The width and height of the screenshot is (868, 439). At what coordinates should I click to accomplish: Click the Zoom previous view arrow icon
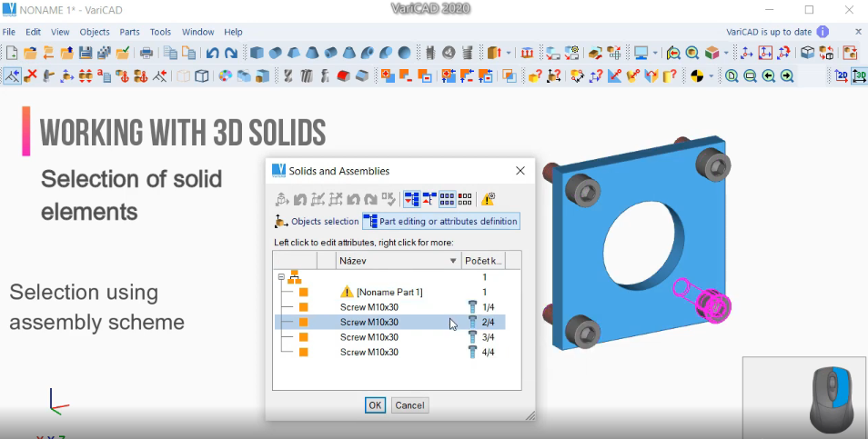pos(769,76)
